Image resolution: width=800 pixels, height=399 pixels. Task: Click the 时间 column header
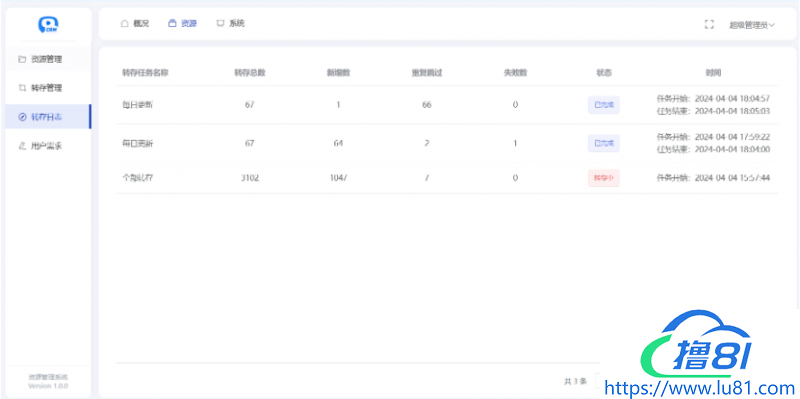[713, 72]
